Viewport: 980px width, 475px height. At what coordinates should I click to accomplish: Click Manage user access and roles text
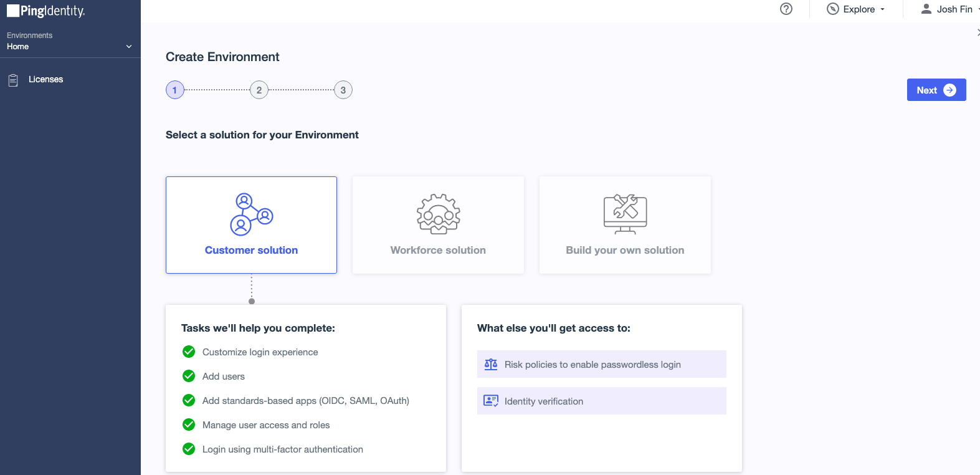266,425
